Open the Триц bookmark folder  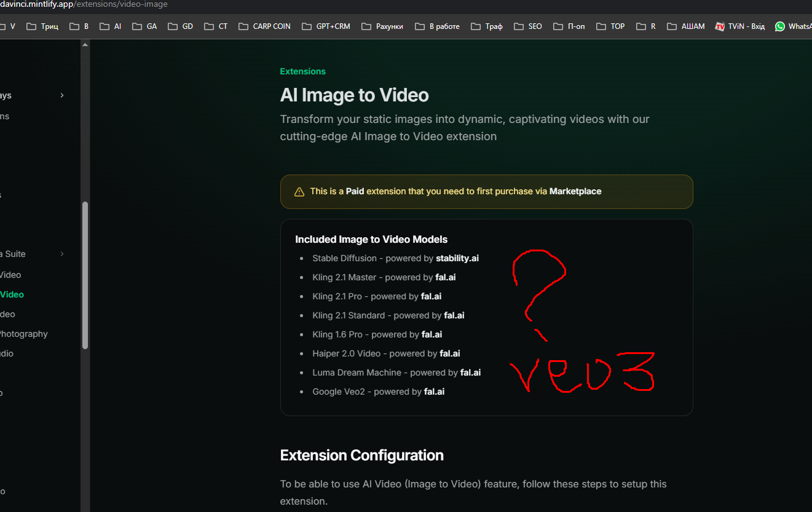[42, 26]
